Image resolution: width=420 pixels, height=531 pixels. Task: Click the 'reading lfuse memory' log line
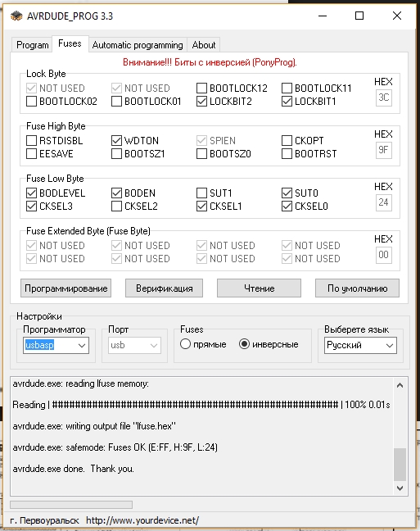click(x=80, y=383)
